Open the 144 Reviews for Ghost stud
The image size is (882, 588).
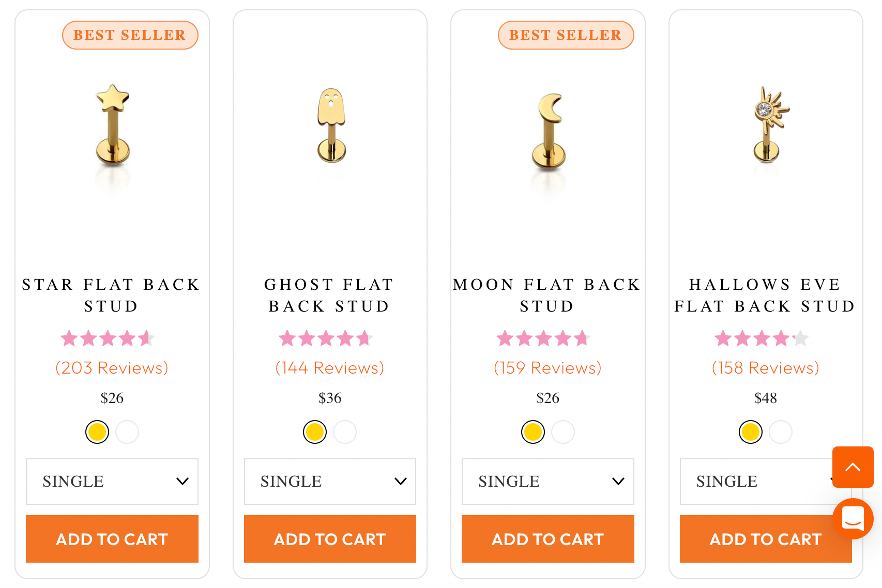click(329, 367)
